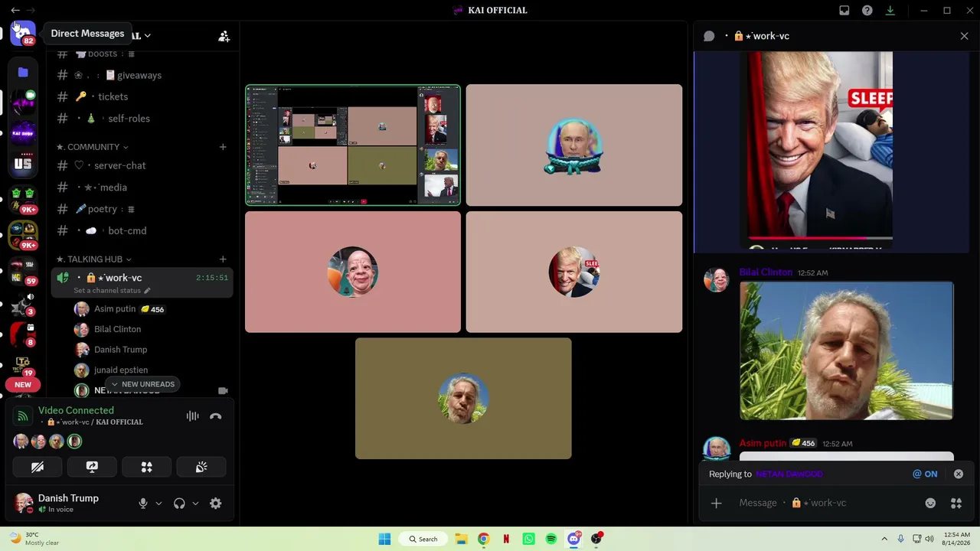Open the attachment plus menu

coord(717,503)
